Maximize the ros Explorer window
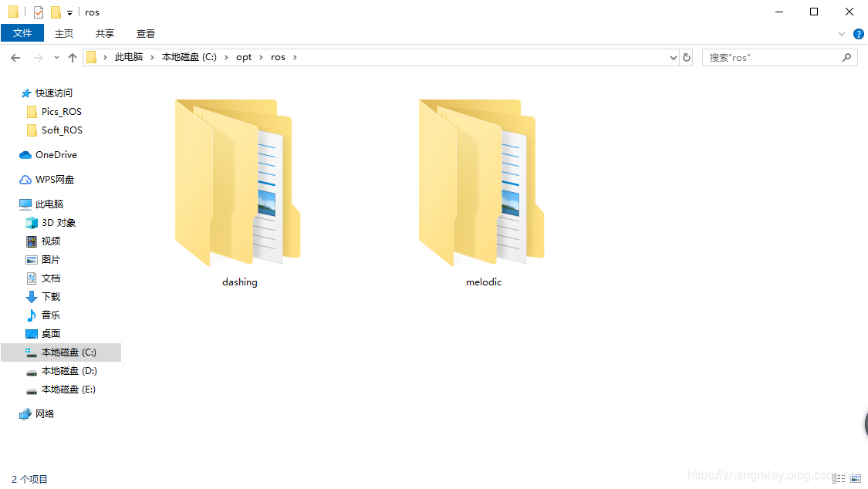Screen dimensions: 868x489 coord(814,12)
